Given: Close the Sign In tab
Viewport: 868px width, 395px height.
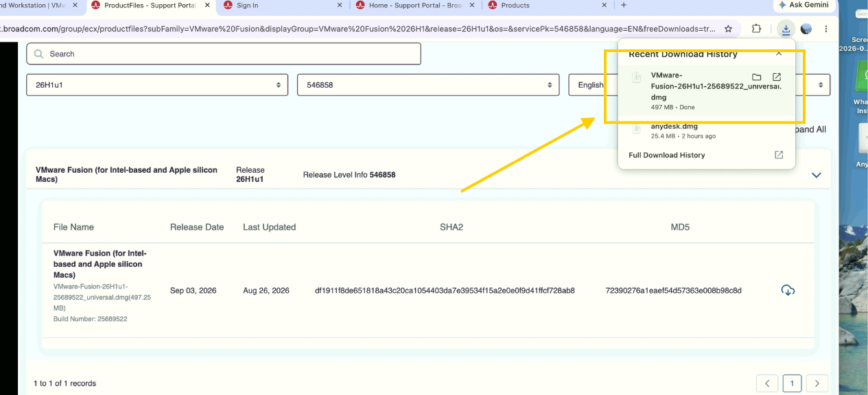Looking at the screenshot, I should coord(340,5).
